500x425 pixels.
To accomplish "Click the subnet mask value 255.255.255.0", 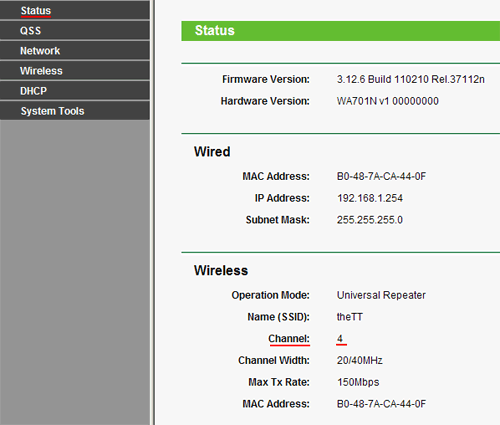I will click(369, 220).
